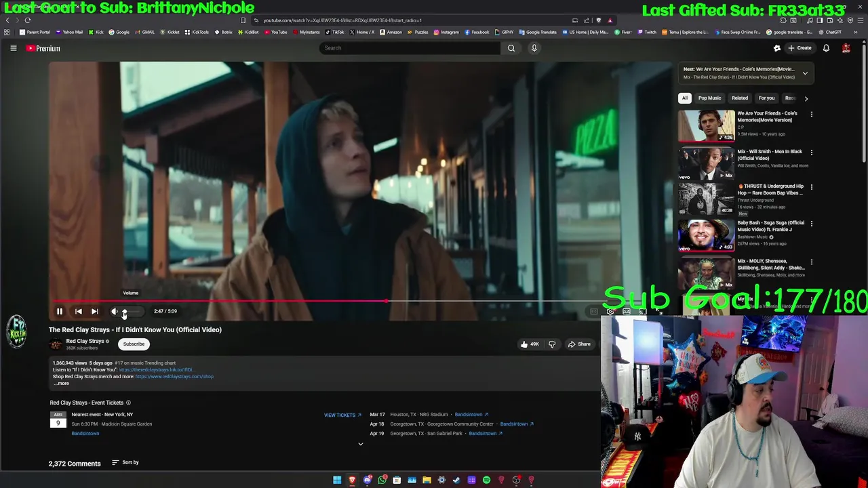Open Spotify from the taskbar
This screenshot has height=488, width=868.
(486, 480)
